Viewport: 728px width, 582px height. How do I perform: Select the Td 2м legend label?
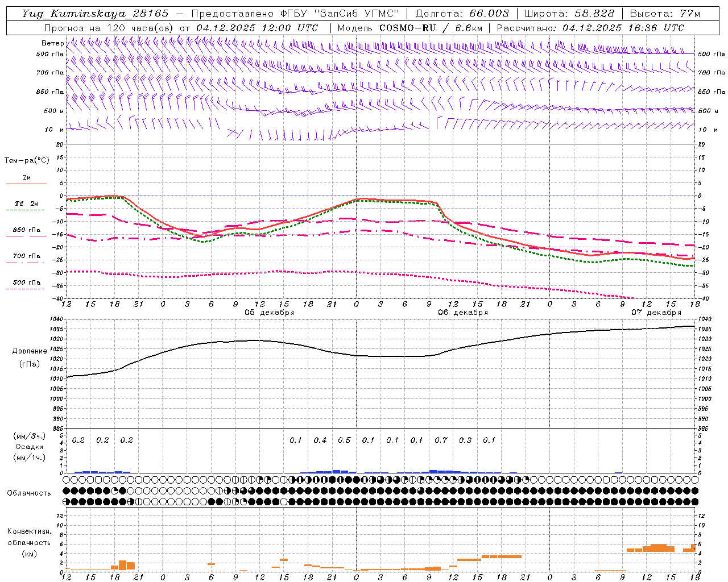pyautogui.click(x=26, y=203)
